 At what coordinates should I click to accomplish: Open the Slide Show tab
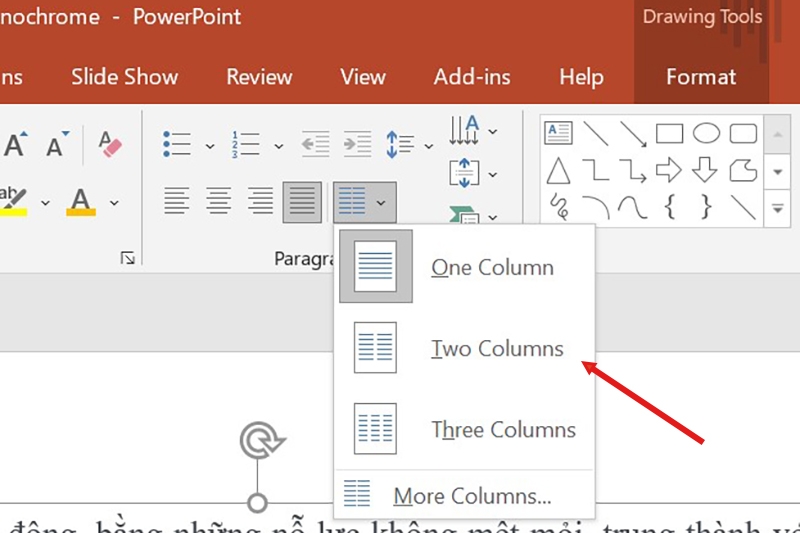click(124, 77)
